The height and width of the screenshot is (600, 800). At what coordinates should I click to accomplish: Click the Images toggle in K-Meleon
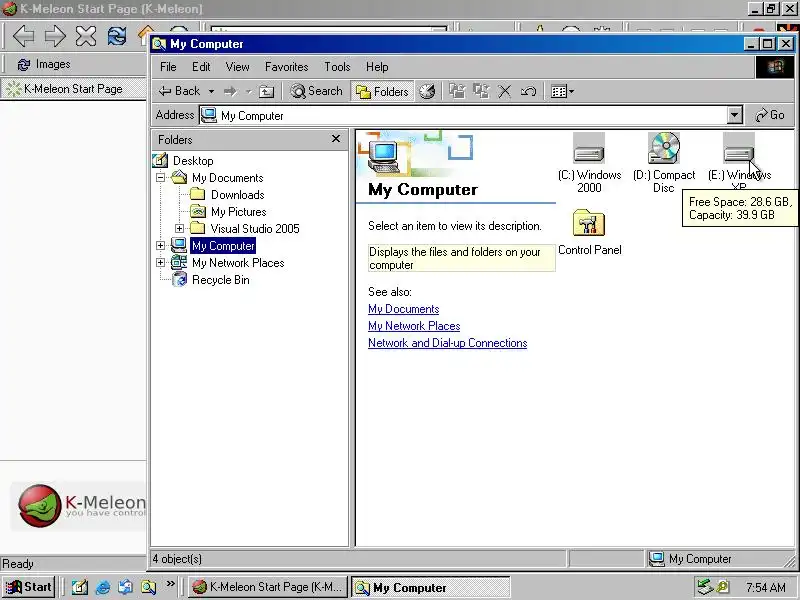(43, 64)
